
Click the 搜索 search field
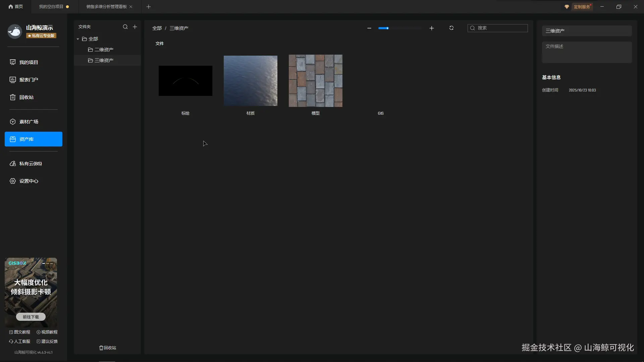[498, 28]
